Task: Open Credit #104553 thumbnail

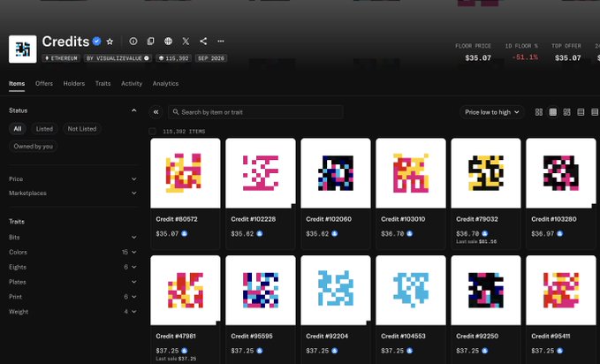Action: click(411, 291)
